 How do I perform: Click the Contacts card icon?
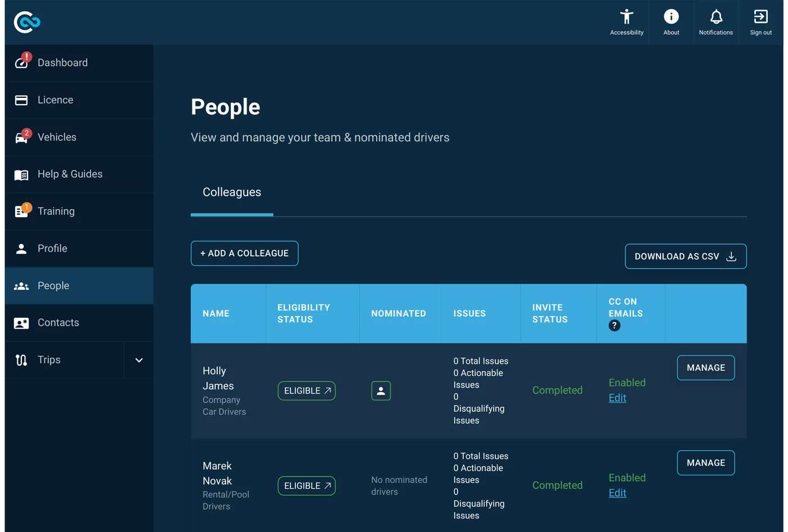(21, 323)
